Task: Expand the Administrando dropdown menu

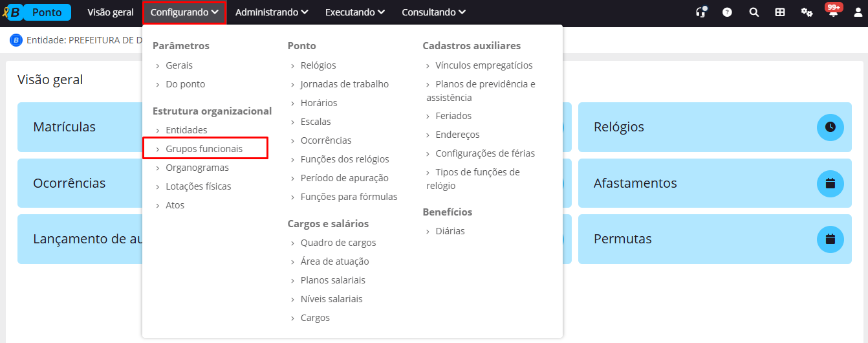Action: (x=272, y=12)
